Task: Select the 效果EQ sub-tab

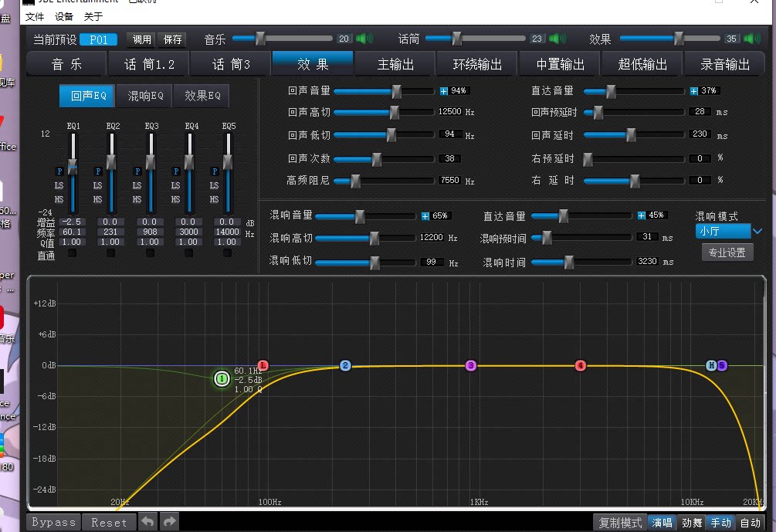Action: coord(202,96)
